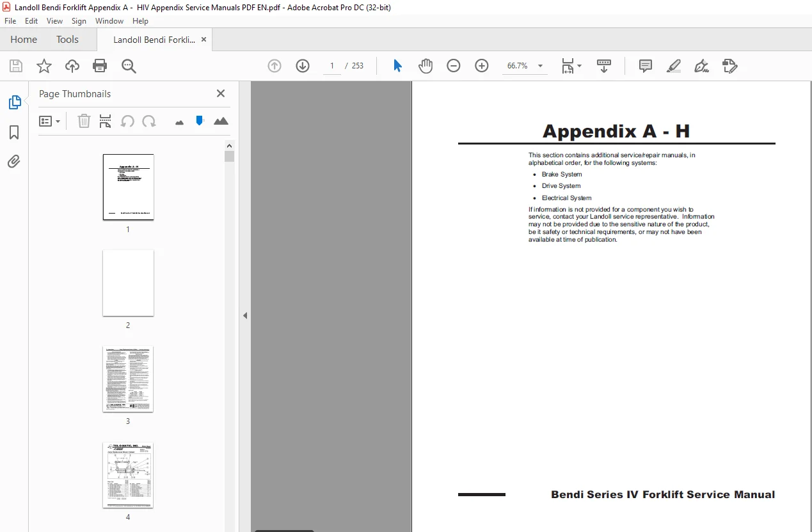Viewport: 812px width, 532px height.
Task: Switch to the Home tab
Action: click(x=24, y=40)
